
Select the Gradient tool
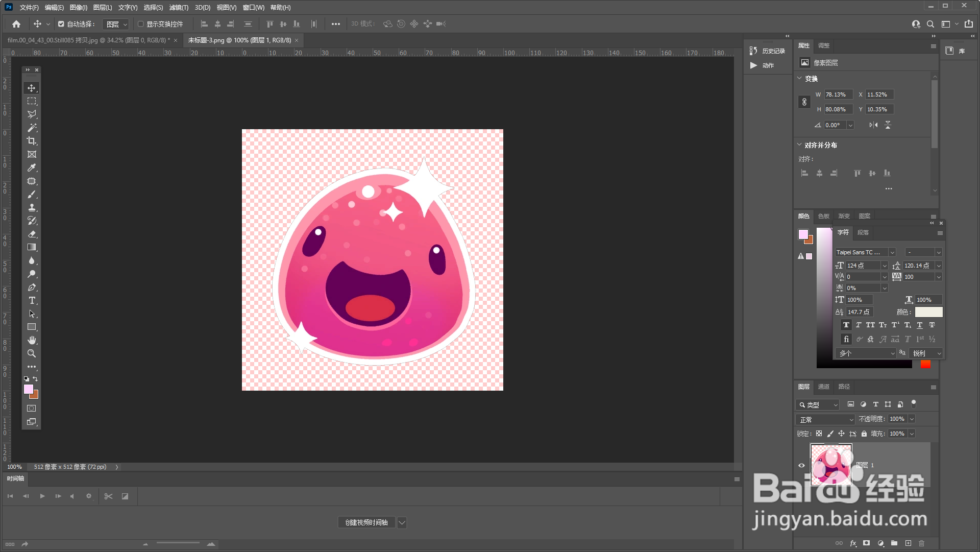(x=32, y=247)
